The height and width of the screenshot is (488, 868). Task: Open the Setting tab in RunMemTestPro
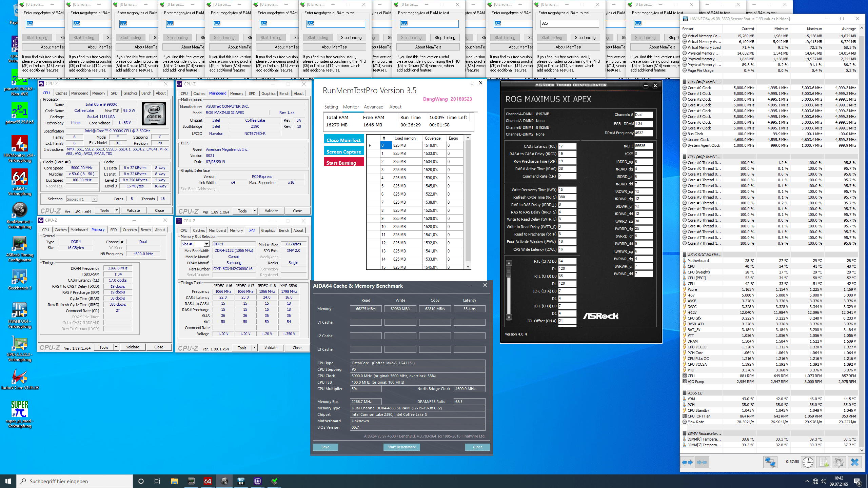(331, 107)
